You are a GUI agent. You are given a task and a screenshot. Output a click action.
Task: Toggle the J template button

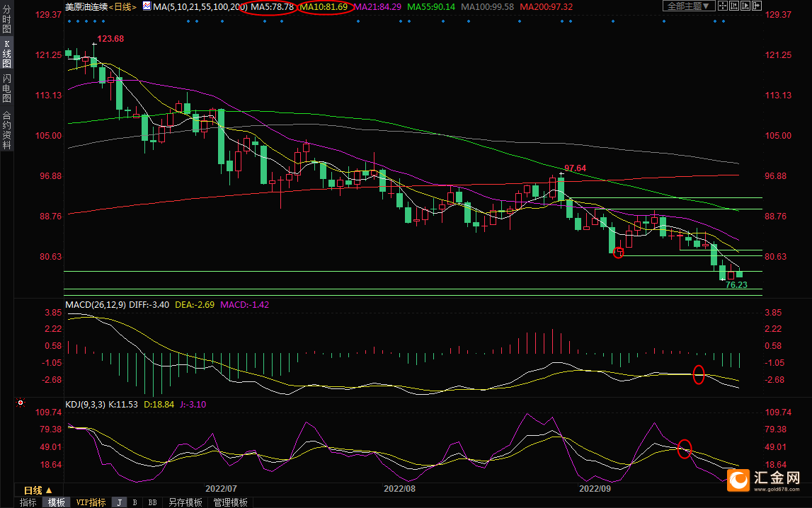(x=119, y=502)
